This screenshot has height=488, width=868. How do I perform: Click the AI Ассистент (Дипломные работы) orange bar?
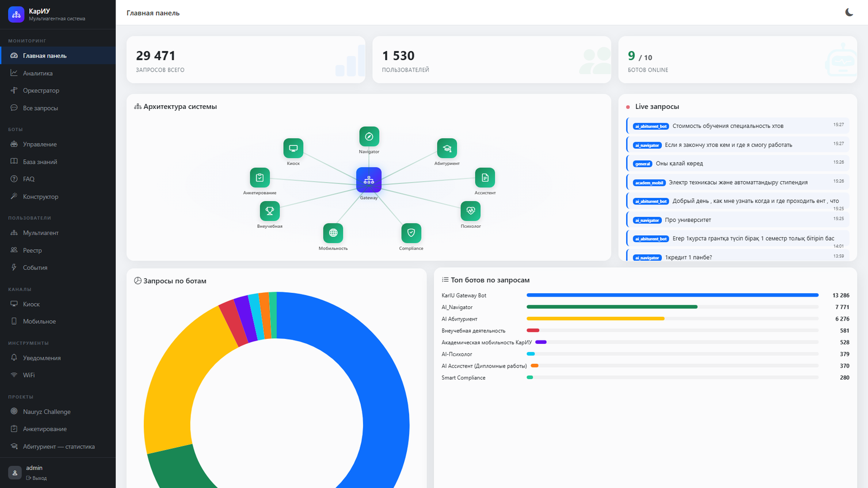534,365
